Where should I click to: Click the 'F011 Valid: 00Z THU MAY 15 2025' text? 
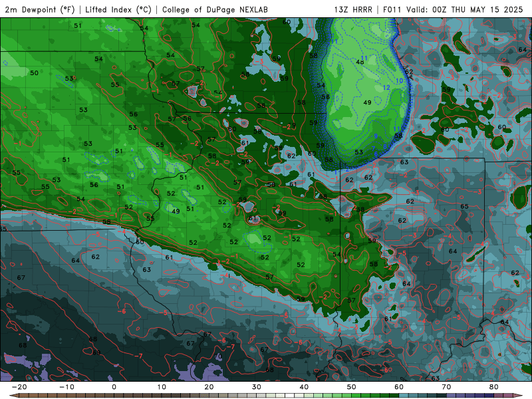tap(453, 9)
